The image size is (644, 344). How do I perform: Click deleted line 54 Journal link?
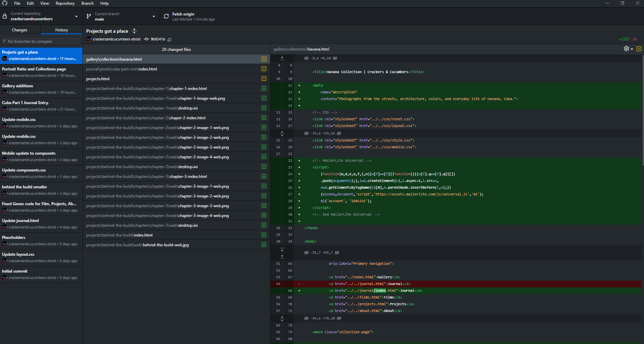coord(456,284)
